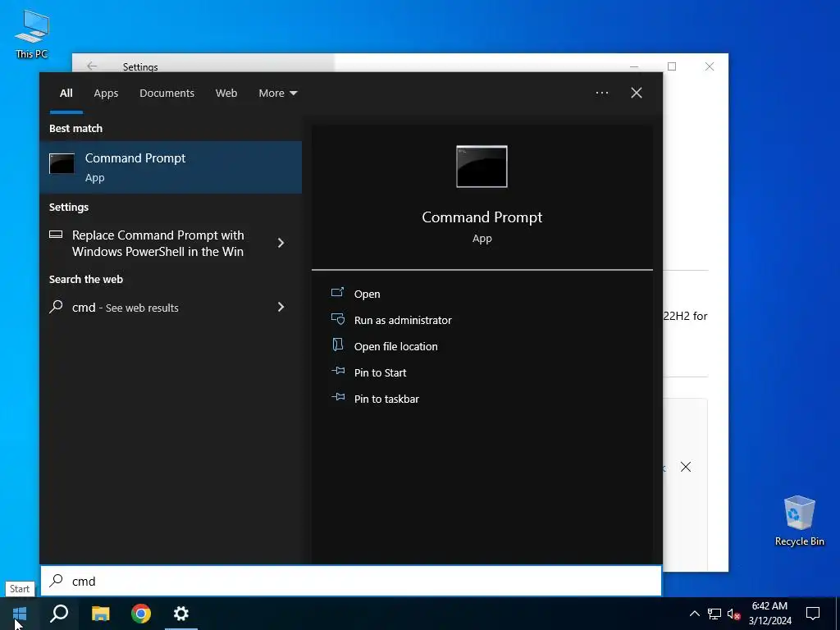Screen dimensions: 840x630
Task: Click the search box containing cmd
Action: point(351,581)
